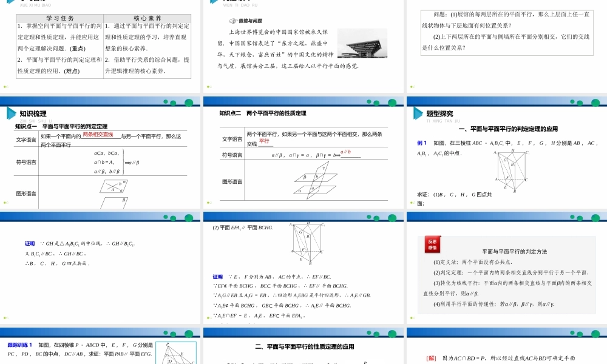Click the blue arrow icon beside 题型探究
607x364 pixels.
click(418, 113)
